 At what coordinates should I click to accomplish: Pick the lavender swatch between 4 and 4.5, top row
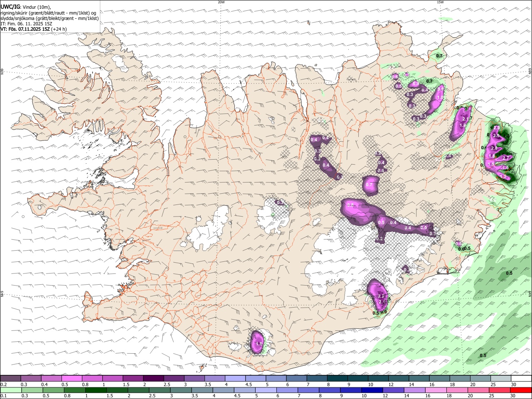235,379
